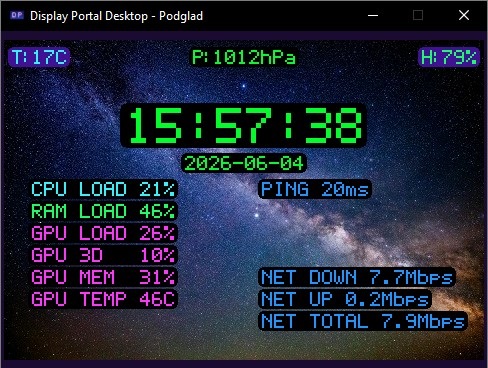Select the 'GPU MEM 31%' row
This screenshot has width=488, height=368.
click(x=103, y=277)
